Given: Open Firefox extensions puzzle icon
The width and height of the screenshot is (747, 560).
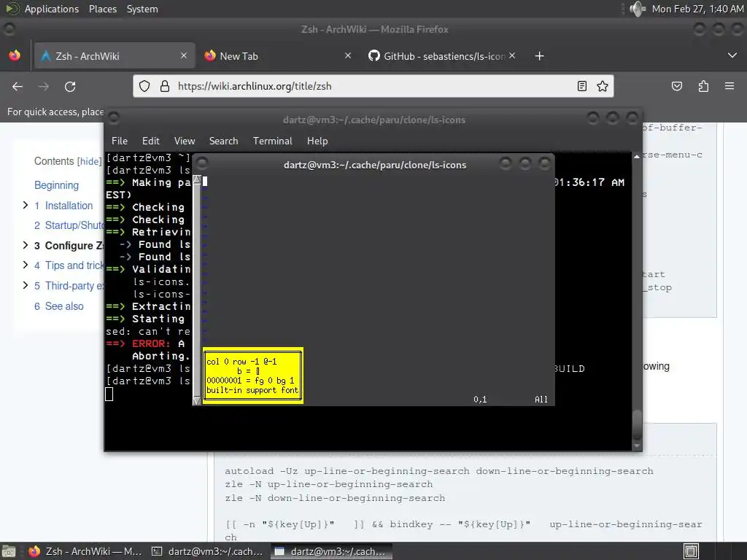Looking at the screenshot, I should pyautogui.click(x=703, y=86).
